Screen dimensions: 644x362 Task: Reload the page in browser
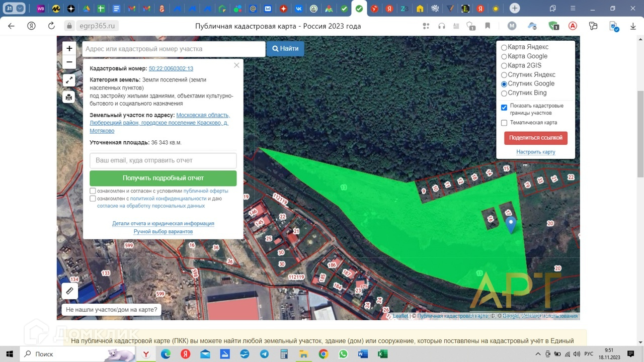pos(51,26)
